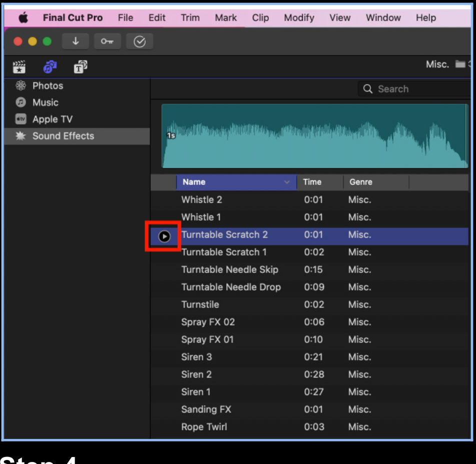
Task: Sort by the Name column header
Action: [236, 182]
